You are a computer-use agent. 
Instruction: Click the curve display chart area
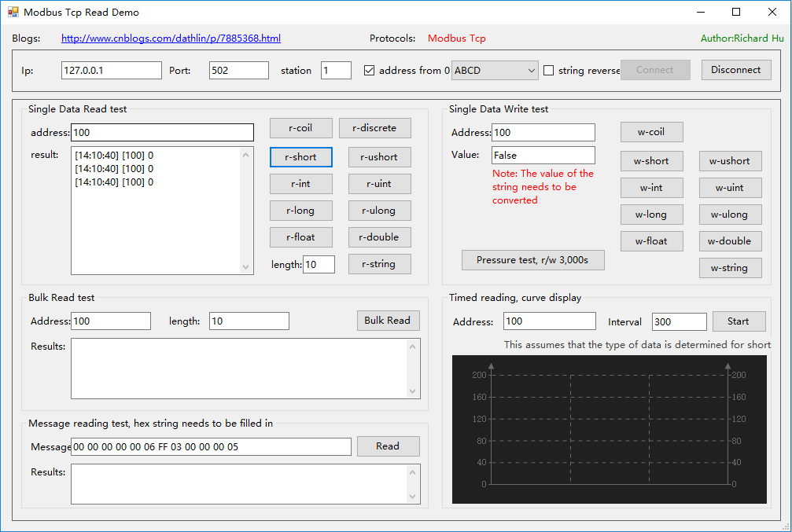(610, 430)
